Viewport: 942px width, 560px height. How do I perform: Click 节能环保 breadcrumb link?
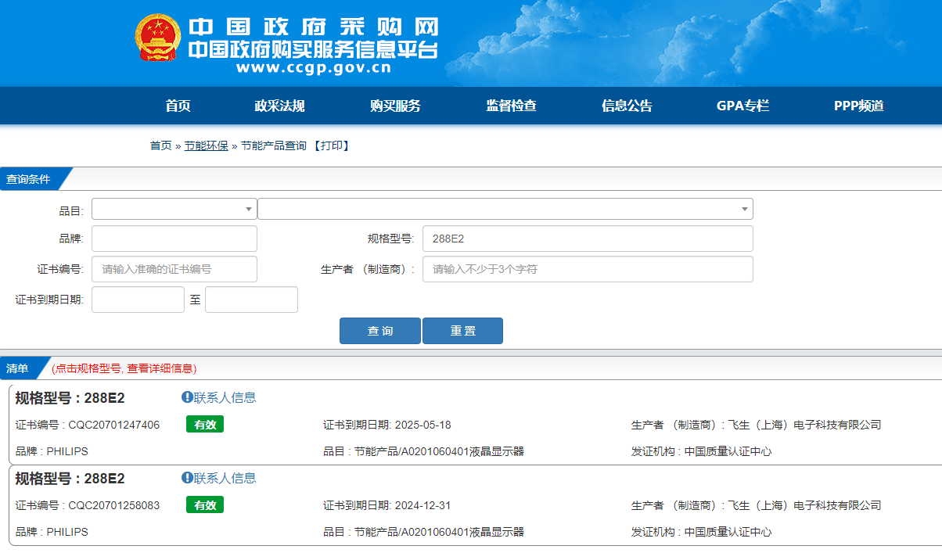click(x=206, y=145)
